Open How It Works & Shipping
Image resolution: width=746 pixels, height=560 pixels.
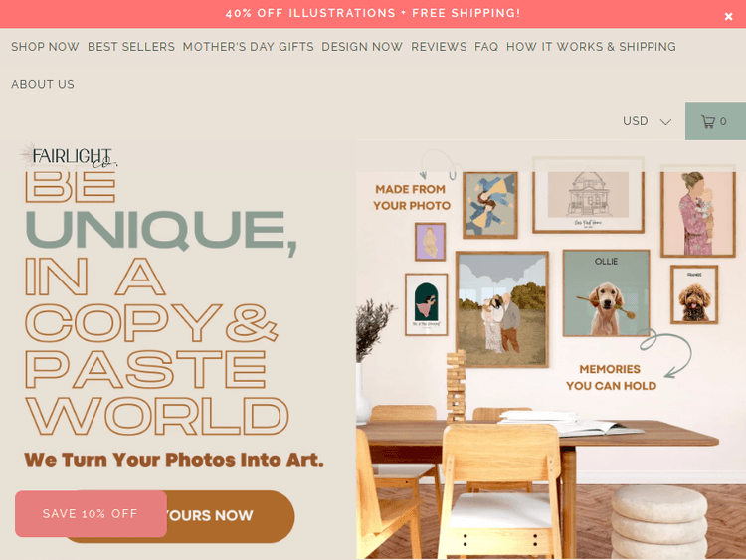(591, 47)
